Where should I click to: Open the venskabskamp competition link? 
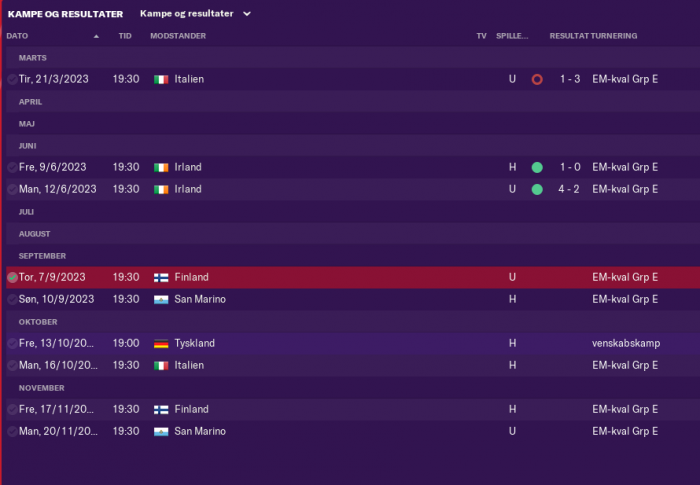(x=626, y=343)
